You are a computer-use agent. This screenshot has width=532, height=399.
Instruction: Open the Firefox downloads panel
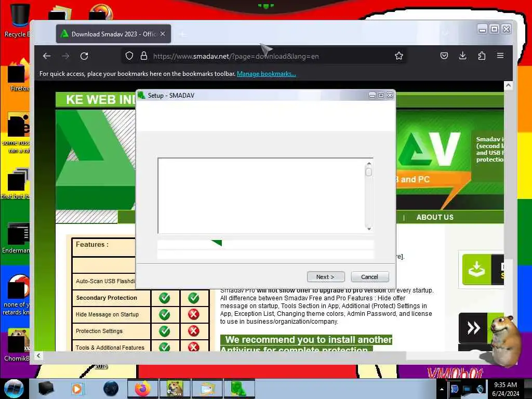coord(463,56)
